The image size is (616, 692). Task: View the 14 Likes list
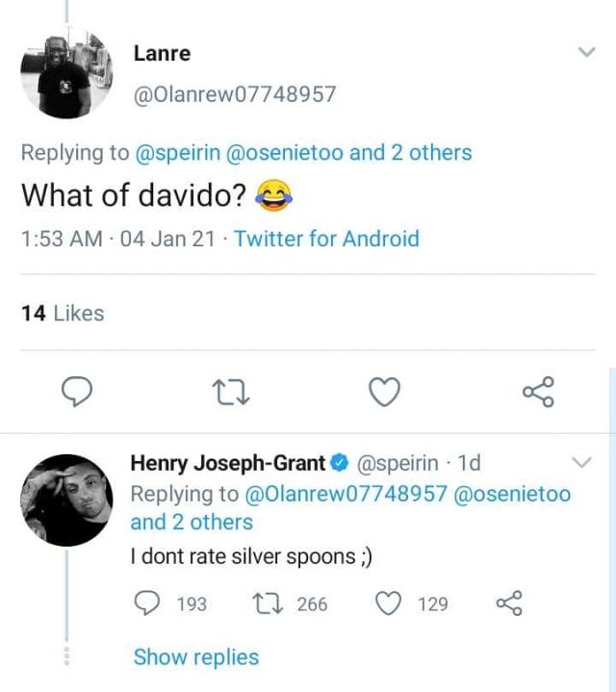(63, 313)
